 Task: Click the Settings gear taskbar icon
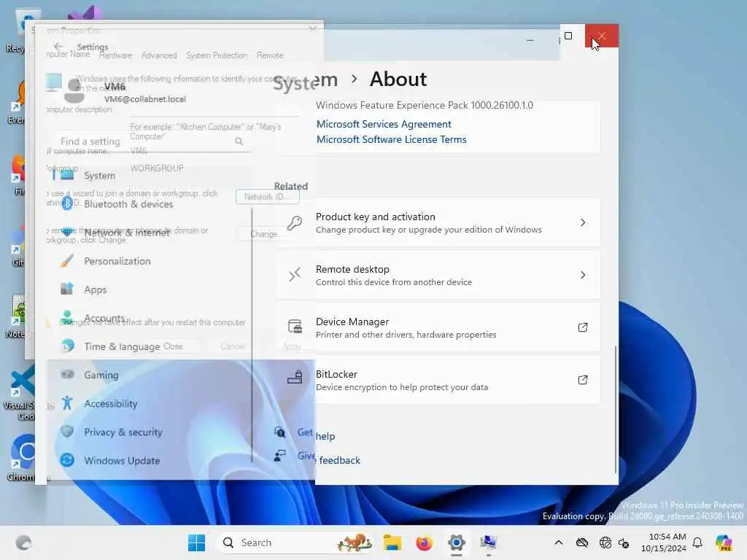point(456,542)
